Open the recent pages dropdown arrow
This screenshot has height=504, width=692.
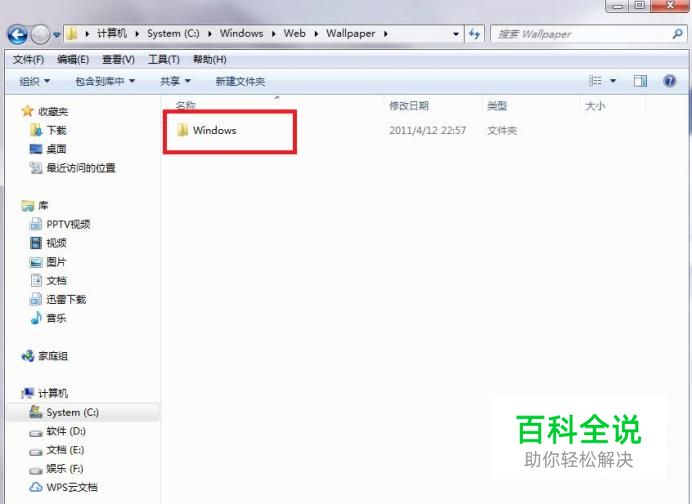tap(56, 35)
